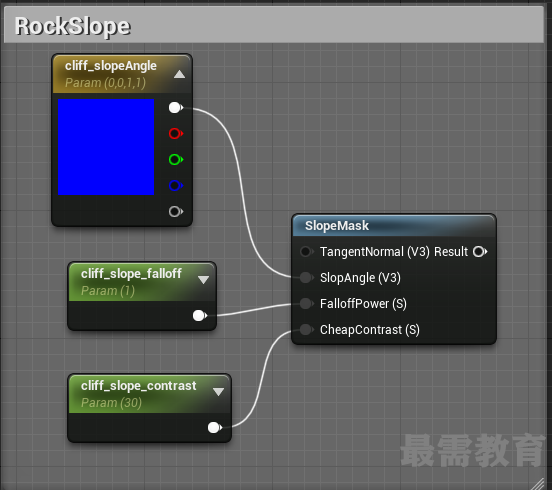Select the blue color preview swatch

click(106, 147)
